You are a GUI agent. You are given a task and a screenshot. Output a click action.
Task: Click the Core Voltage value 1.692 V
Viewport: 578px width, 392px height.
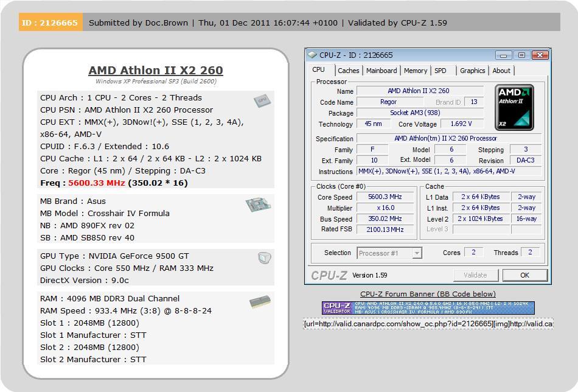point(462,124)
